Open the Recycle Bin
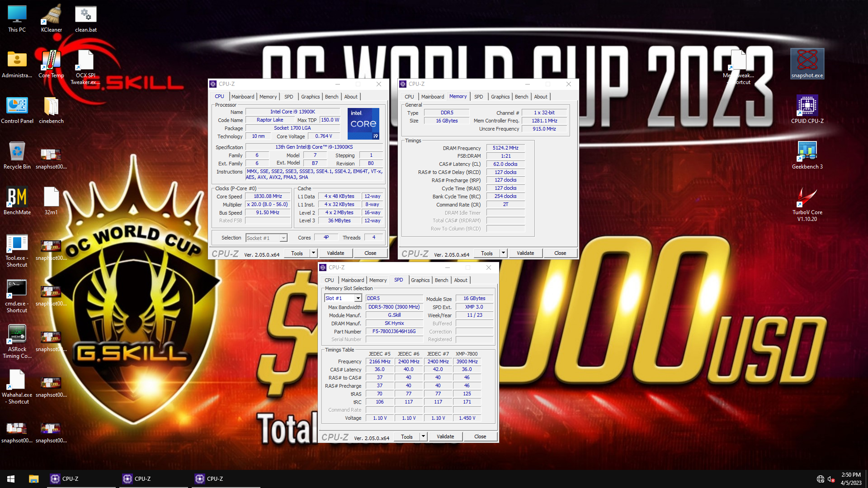This screenshot has height=488, width=868. pos(17,156)
